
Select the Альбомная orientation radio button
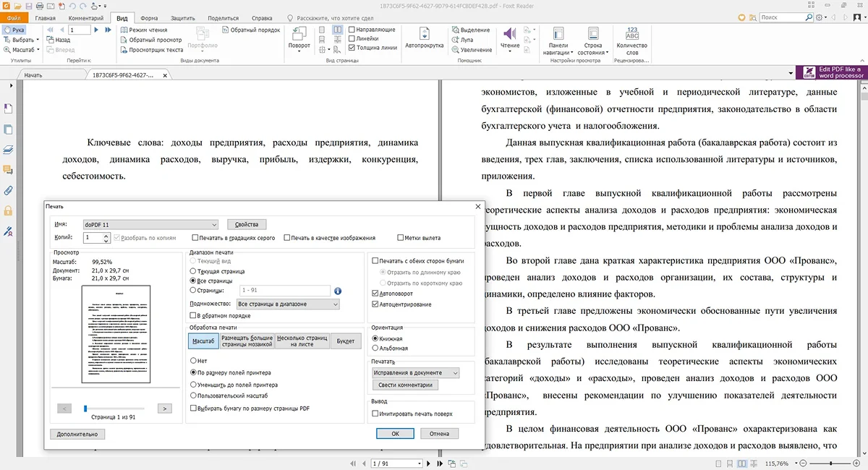[x=375, y=349]
